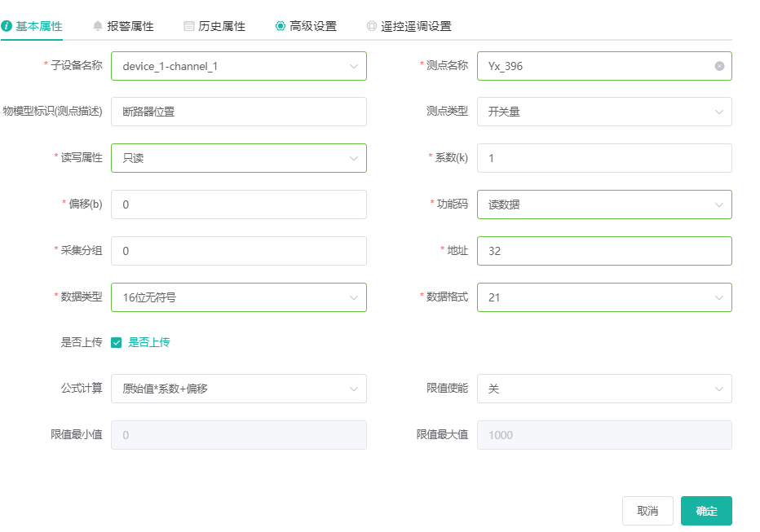
Task: Open the 测点类型 dropdown
Action: click(x=604, y=112)
